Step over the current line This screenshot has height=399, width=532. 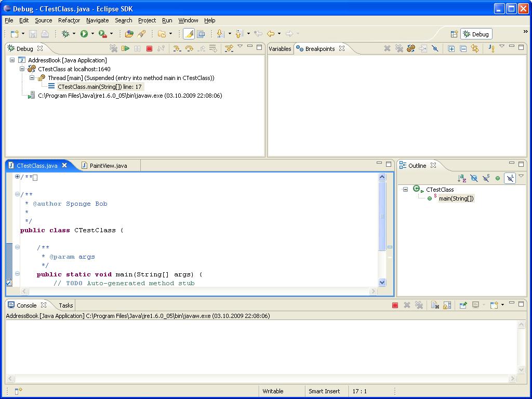[189, 48]
